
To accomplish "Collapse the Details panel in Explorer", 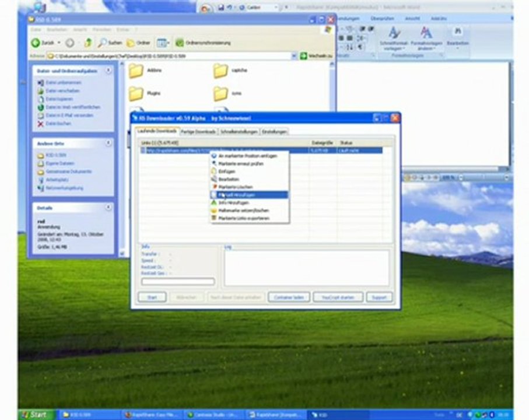I will click(x=108, y=207).
